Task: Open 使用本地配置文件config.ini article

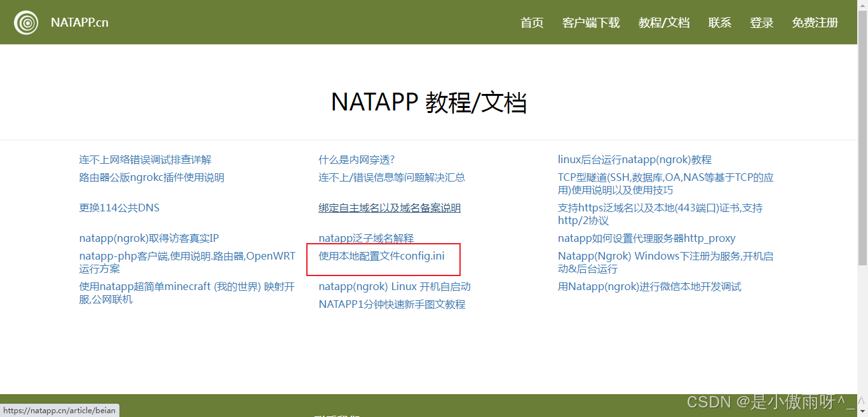Action: pyautogui.click(x=382, y=256)
